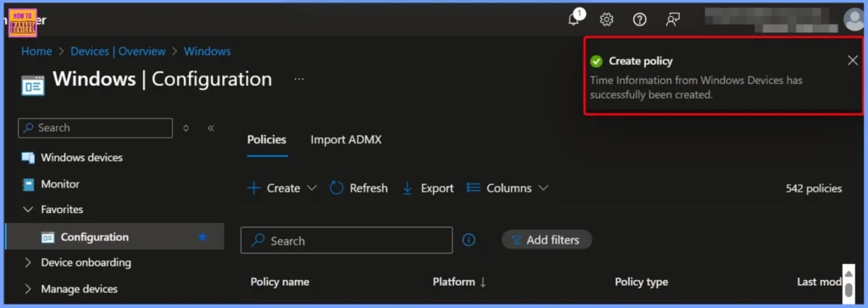This screenshot has width=868, height=308.
Task: Click the Export button
Action: point(428,188)
